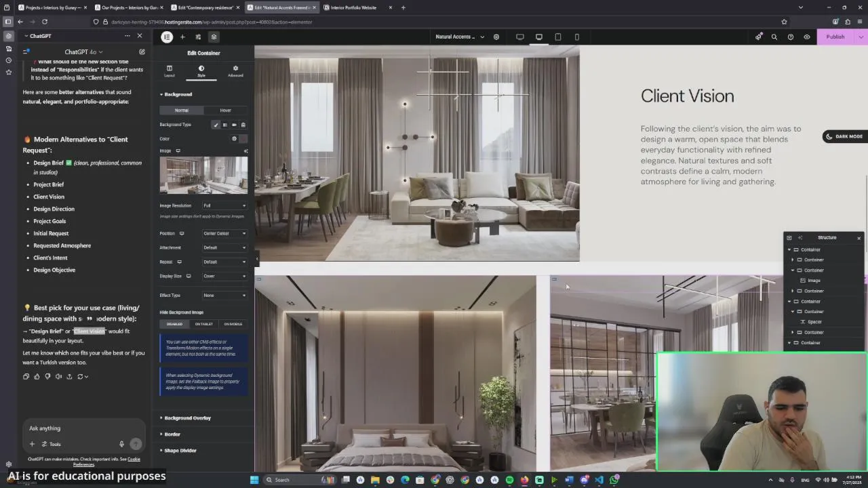Click the browser reload button

pos(45,22)
